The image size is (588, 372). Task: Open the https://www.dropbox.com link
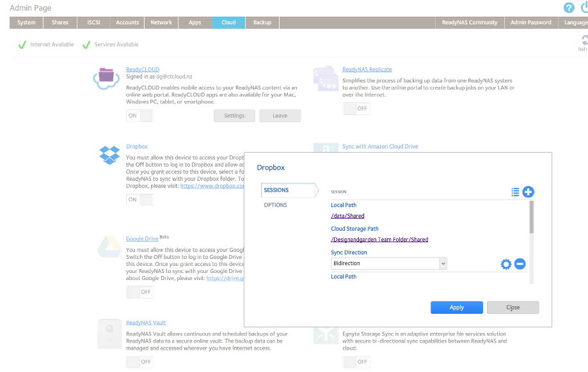click(x=212, y=186)
